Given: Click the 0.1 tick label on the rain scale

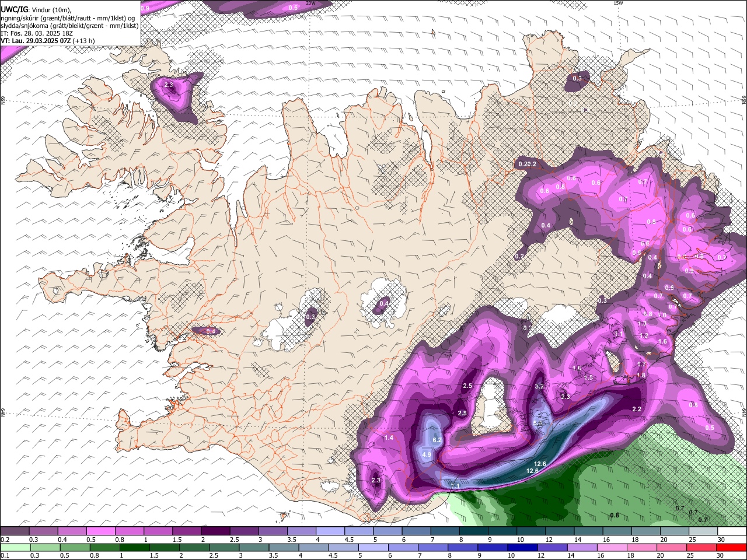Looking at the screenshot, I should coord(5,556).
